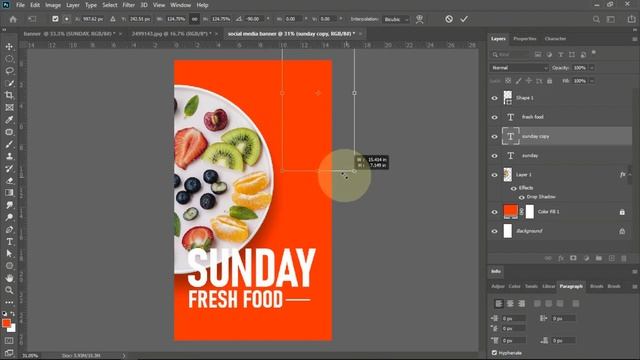The height and width of the screenshot is (360, 640).
Task: Right align text in Paragraph panel
Action: (x=521, y=303)
